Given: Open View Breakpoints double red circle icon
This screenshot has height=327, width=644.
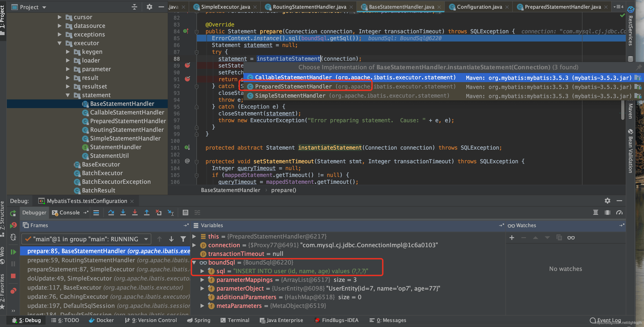Looking at the screenshot, I should pos(13,291).
